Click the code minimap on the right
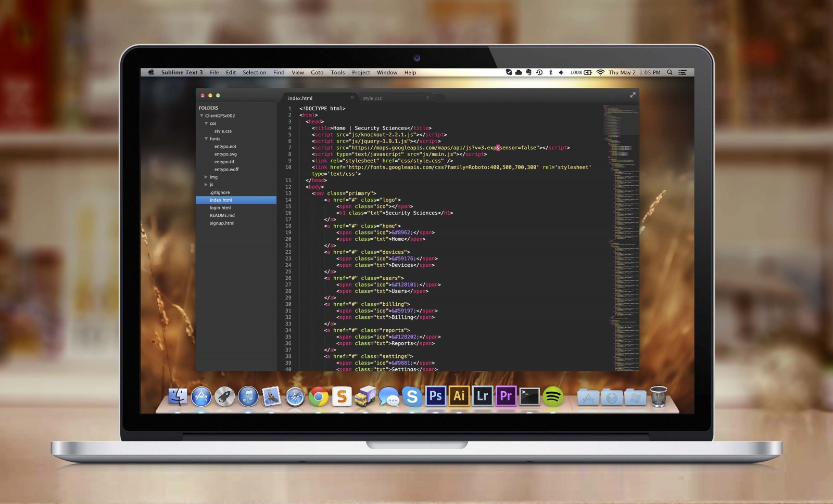This screenshot has width=833, height=504. (x=621, y=237)
